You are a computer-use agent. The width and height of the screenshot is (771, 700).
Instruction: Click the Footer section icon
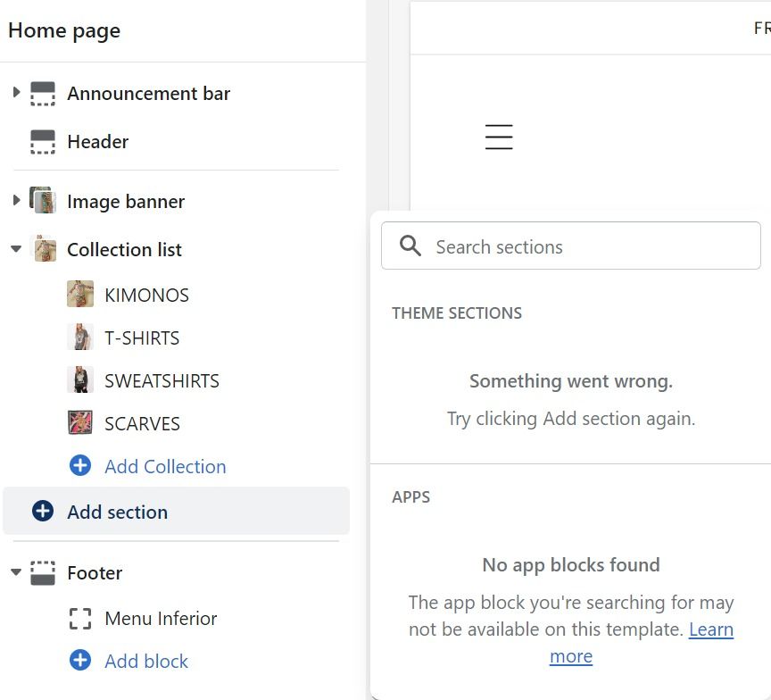(43, 573)
